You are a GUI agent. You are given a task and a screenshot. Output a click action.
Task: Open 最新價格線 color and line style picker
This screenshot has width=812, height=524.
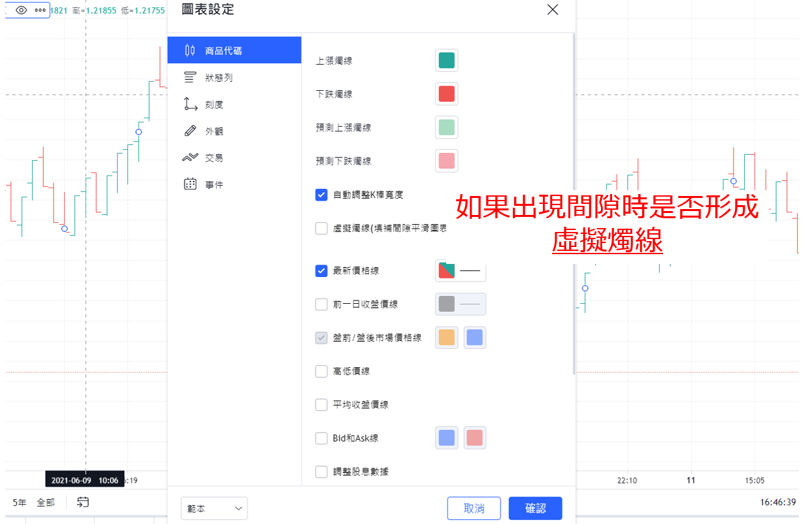point(461,270)
